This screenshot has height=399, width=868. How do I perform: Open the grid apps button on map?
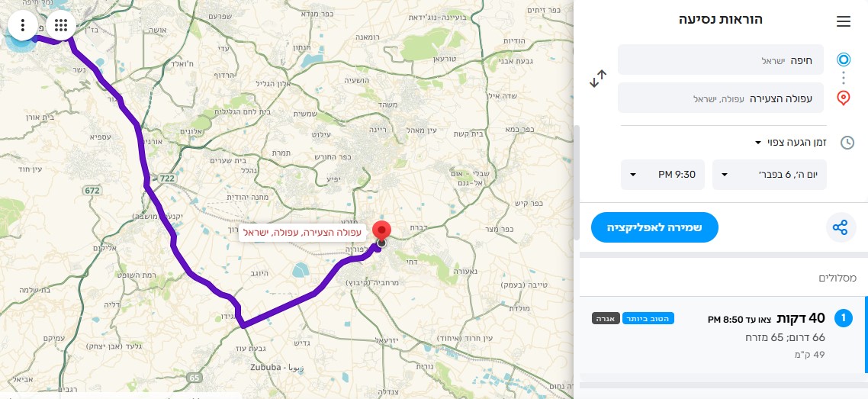(x=61, y=25)
